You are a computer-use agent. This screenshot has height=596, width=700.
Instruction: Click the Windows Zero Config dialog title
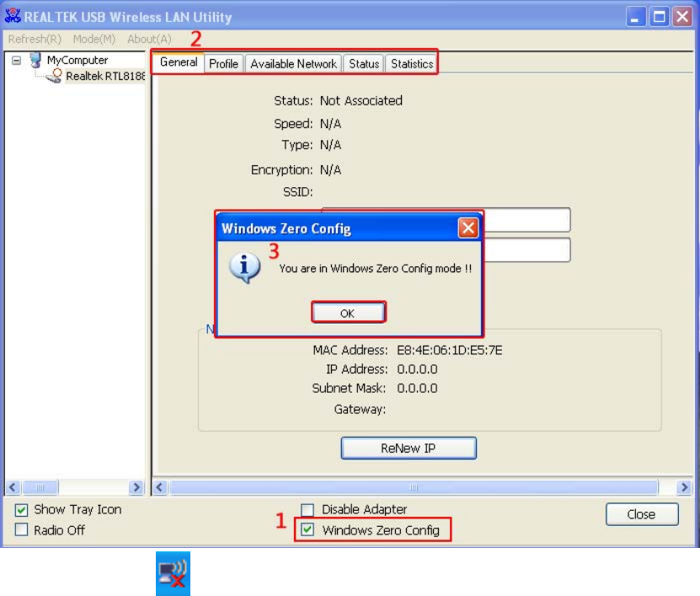coord(286,228)
